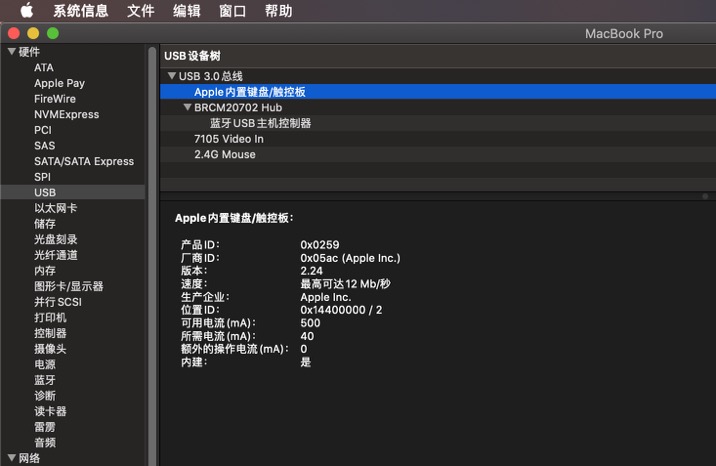Click the USB 3.0 总线 bus row
The width and height of the screenshot is (716, 466).
pyautogui.click(x=438, y=76)
